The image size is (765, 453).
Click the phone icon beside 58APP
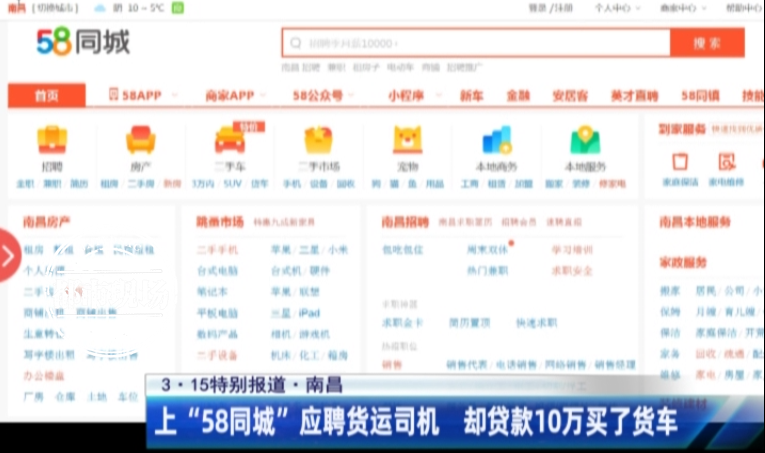114,94
